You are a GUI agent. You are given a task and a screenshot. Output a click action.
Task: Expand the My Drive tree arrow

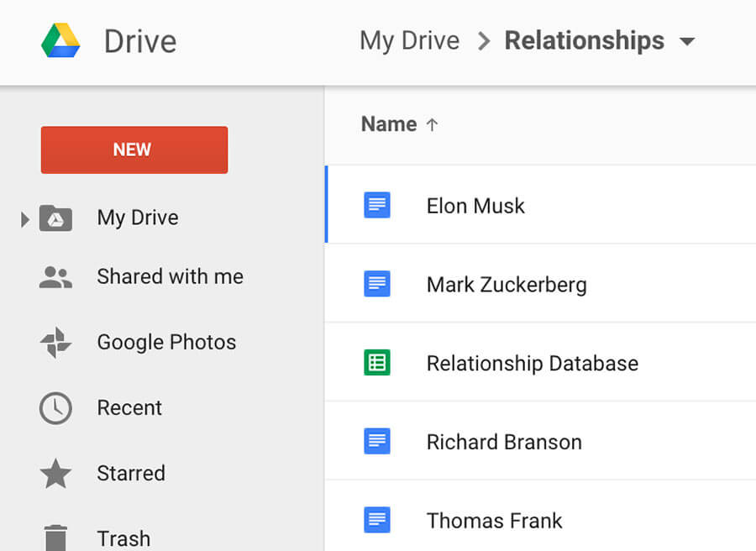tap(25, 219)
